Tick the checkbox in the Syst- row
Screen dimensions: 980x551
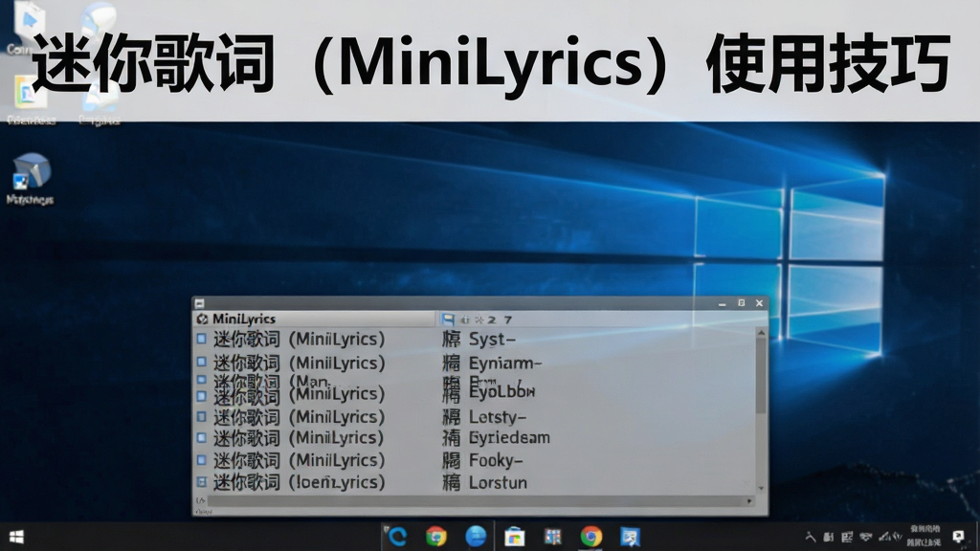[x=201, y=340]
